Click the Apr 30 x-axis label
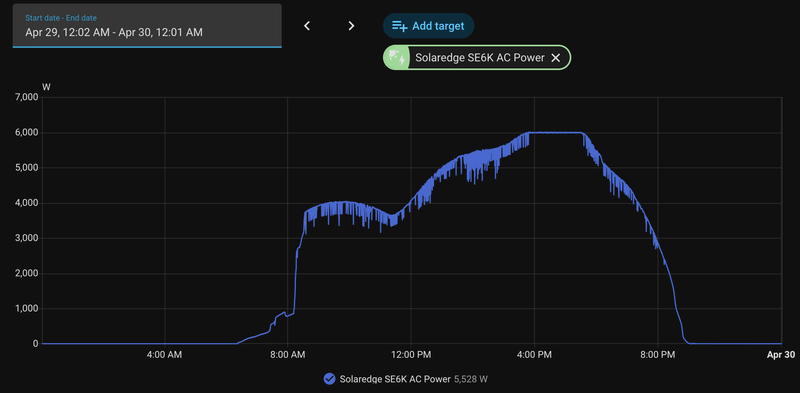This screenshot has height=393, width=800. tap(781, 355)
